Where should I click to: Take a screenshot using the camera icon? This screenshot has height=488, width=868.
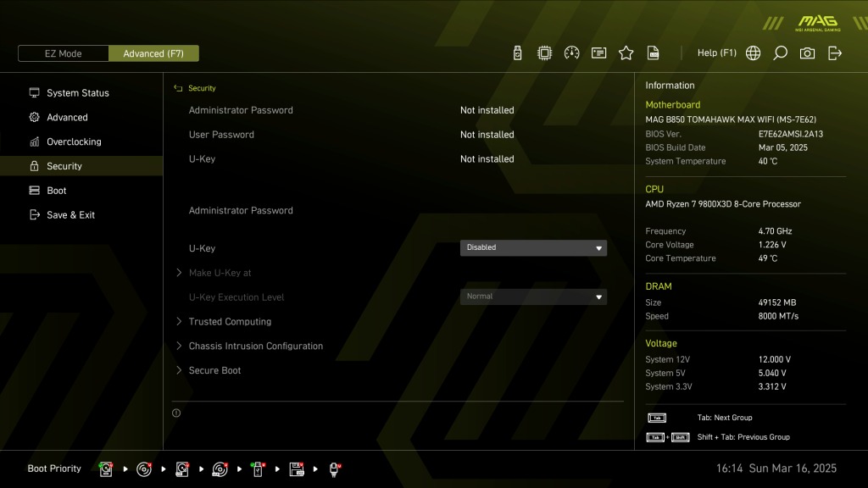807,53
